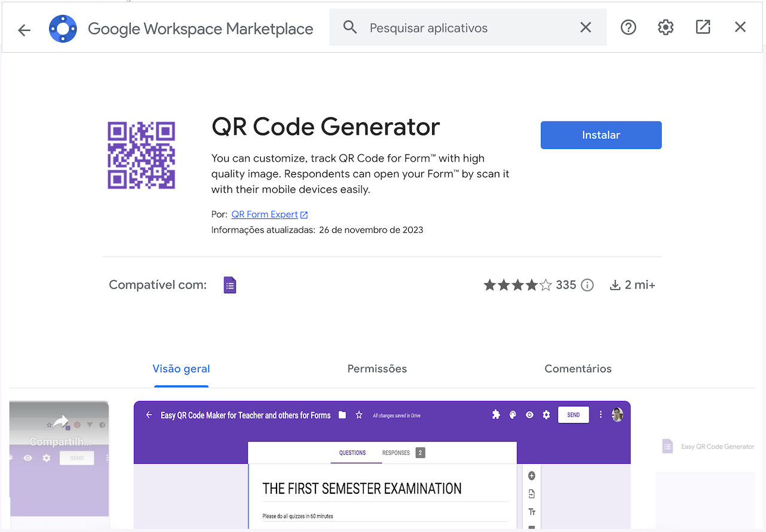Select the left partial screenshot thumbnail
The image size is (766, 532).
coord(59,458)
